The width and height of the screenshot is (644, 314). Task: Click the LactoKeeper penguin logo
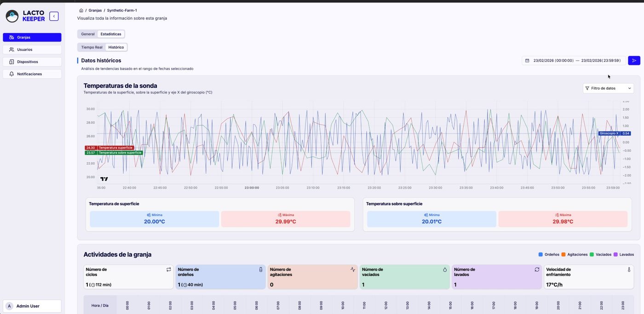click(12, 16)
